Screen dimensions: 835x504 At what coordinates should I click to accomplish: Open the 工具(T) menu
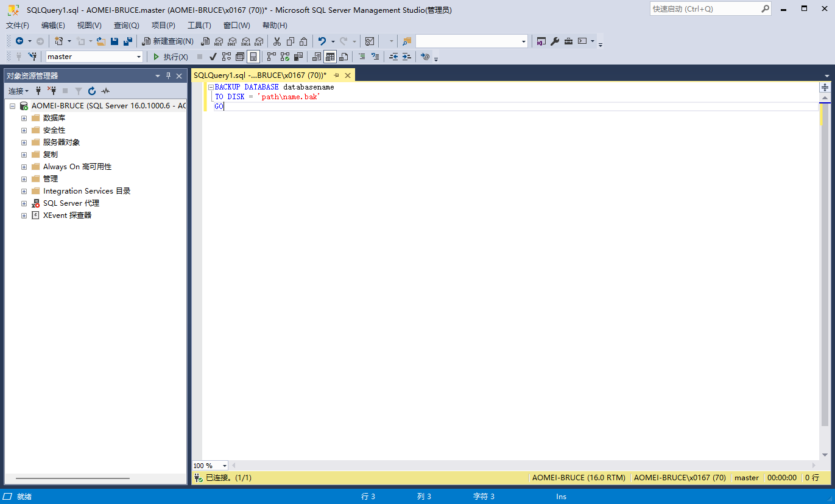point(199,25)
